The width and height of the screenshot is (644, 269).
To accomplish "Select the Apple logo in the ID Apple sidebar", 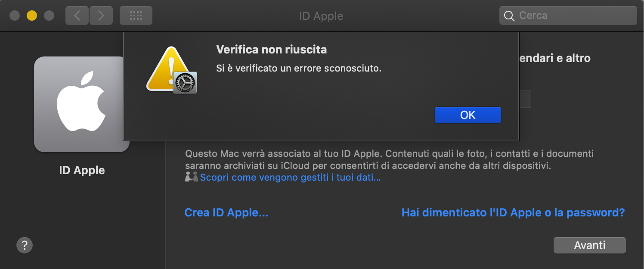I will (82, 104).
